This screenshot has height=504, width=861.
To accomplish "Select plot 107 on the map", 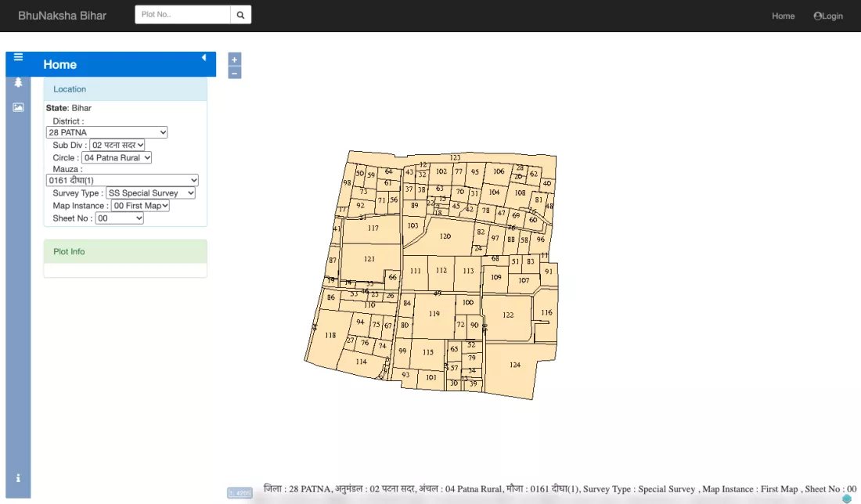I will click(x=524, y=280).
